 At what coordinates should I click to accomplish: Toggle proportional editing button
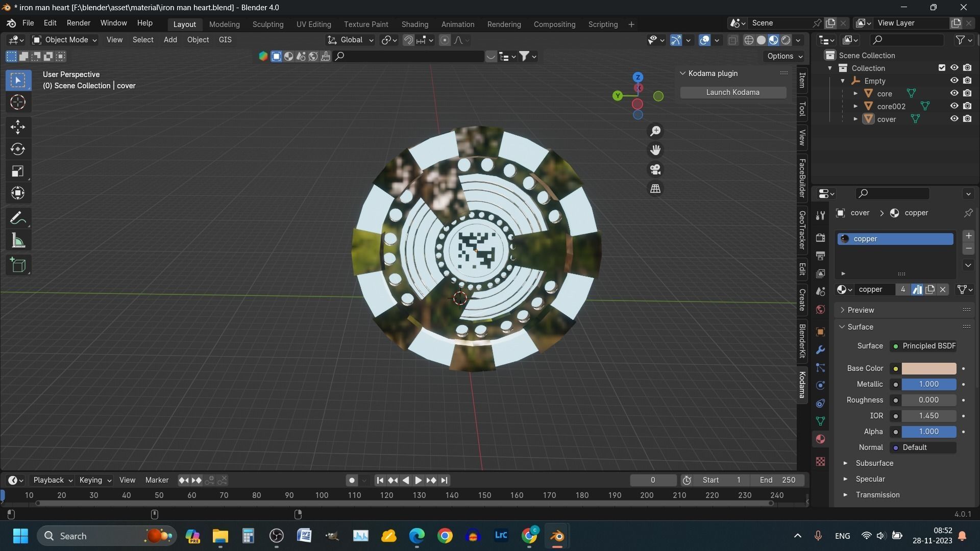click(x=445, y=40)
